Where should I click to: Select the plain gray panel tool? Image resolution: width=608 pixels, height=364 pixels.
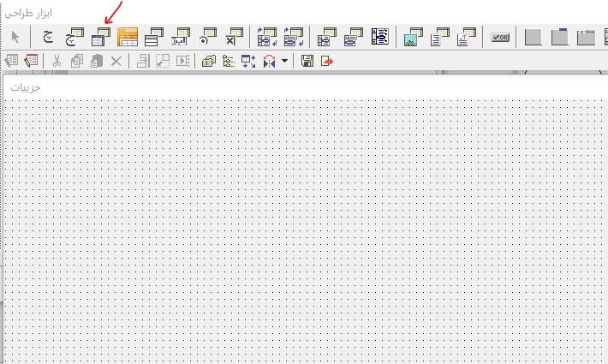click(x=533, y=37)
